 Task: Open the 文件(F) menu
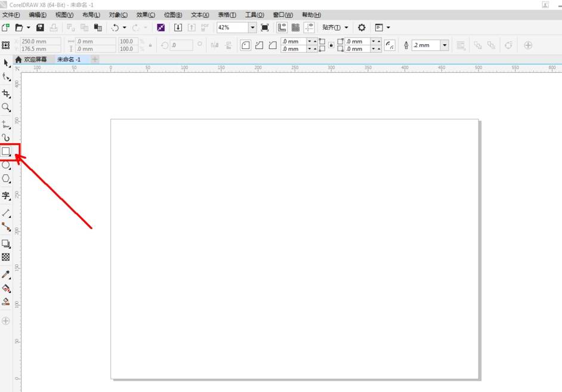[11, 15]
